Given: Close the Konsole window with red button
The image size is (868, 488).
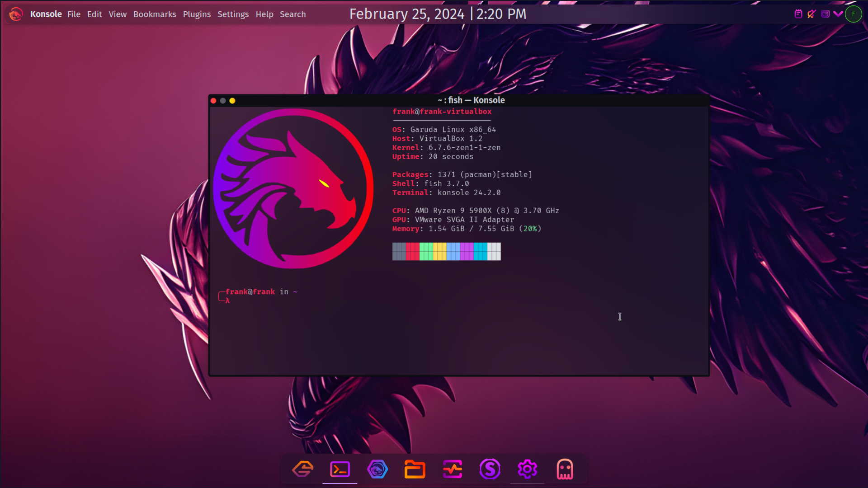Looking at the screenshot, I should (x=213, y=101).
